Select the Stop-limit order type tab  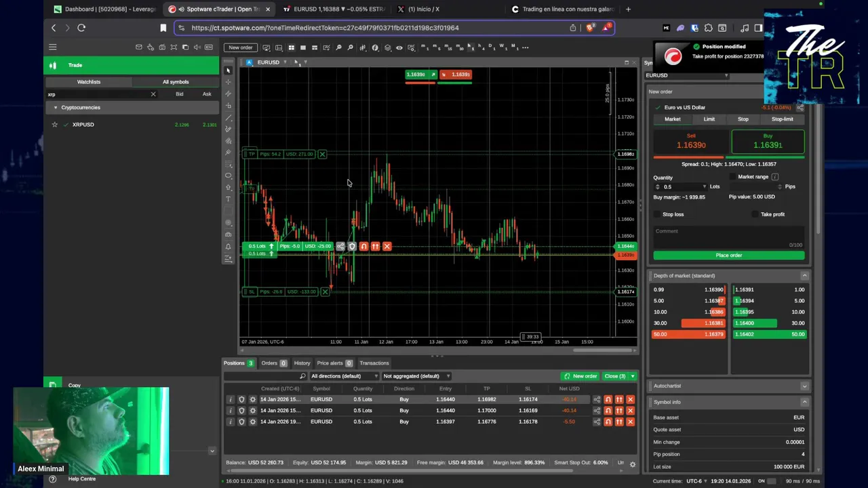782,119
